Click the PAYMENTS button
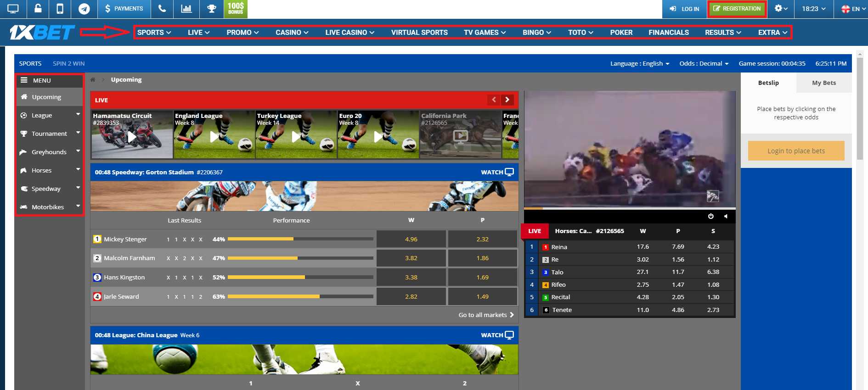Screen dimensions: 868x390 click(x=124, y=9)
